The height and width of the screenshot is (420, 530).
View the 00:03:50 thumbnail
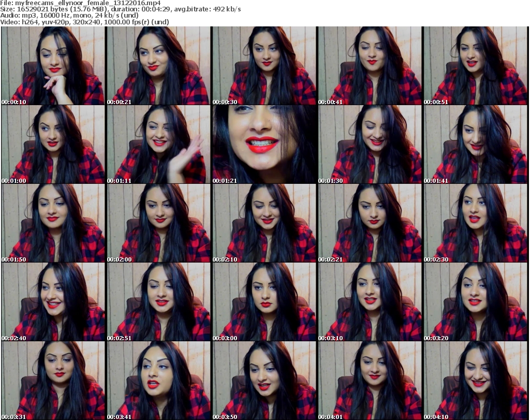264,381
